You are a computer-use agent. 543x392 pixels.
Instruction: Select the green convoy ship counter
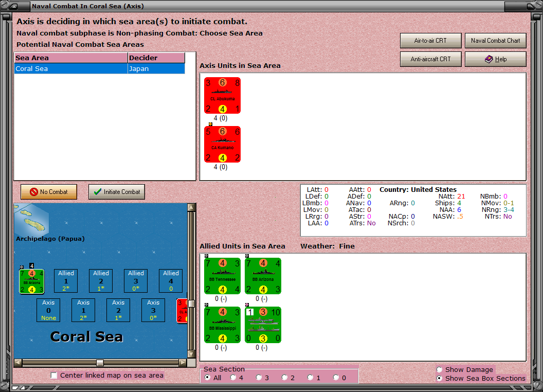[263, 325]
